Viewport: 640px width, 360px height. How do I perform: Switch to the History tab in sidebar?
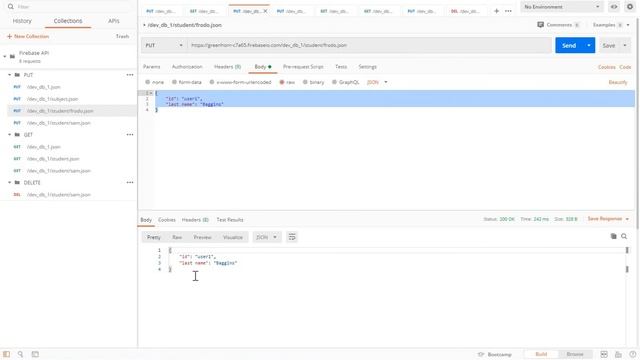[22, 21]
